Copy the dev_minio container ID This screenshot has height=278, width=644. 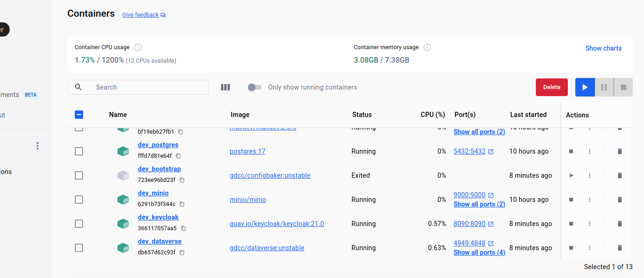182,204
